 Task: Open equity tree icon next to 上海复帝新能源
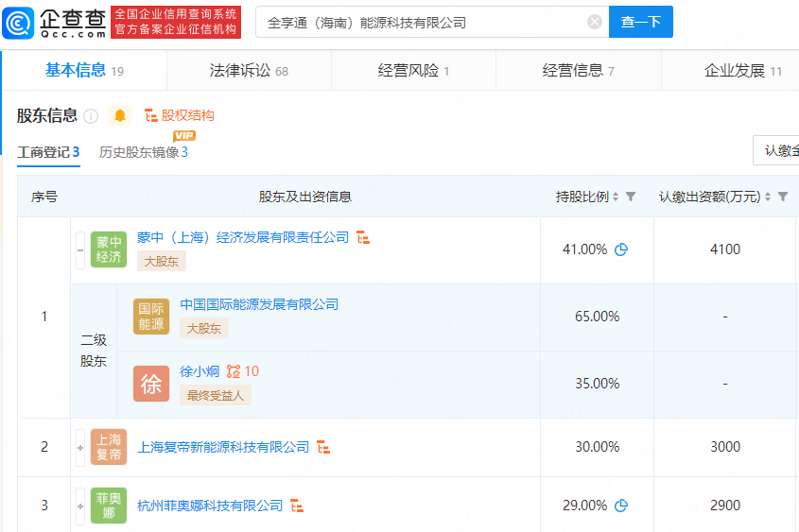[x=323, y=447]
